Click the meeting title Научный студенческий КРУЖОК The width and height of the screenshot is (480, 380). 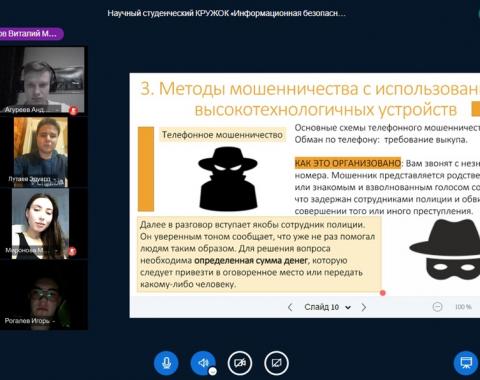[227, 13]
